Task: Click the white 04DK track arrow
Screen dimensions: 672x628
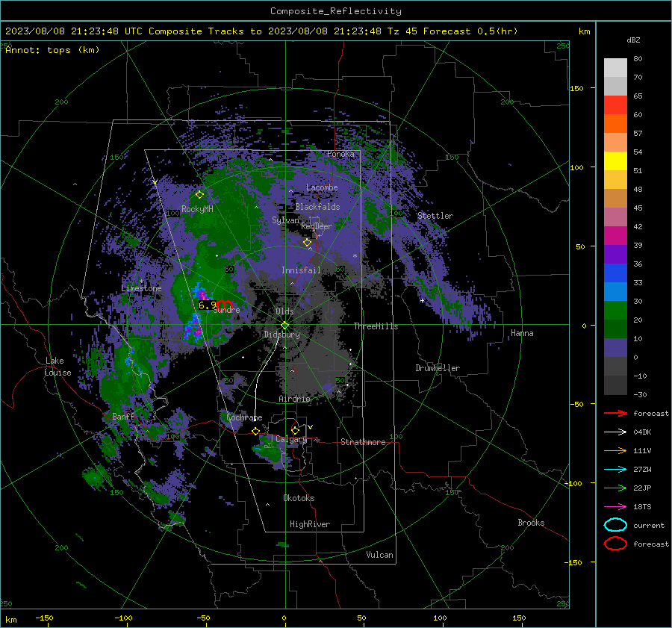Action: pyautogui.click(x=615, y=432)
